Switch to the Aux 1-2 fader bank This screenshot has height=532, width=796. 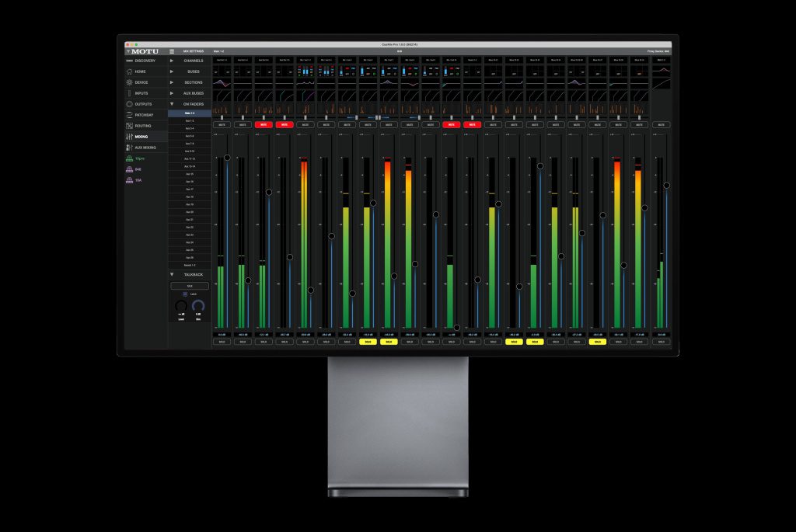[x=190, y=120]
